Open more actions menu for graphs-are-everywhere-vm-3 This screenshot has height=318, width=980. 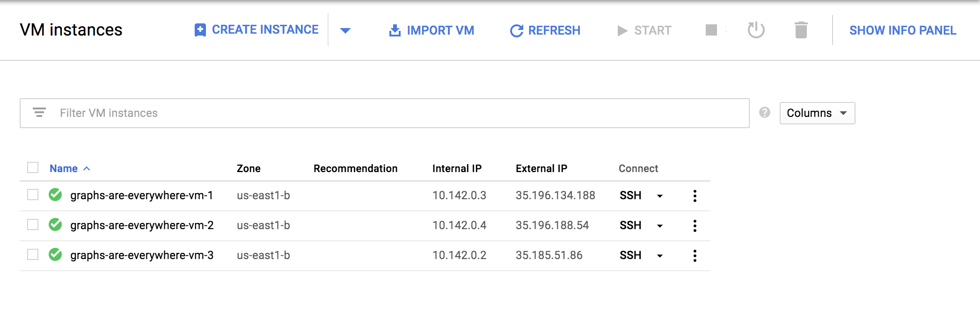point(695,255)
